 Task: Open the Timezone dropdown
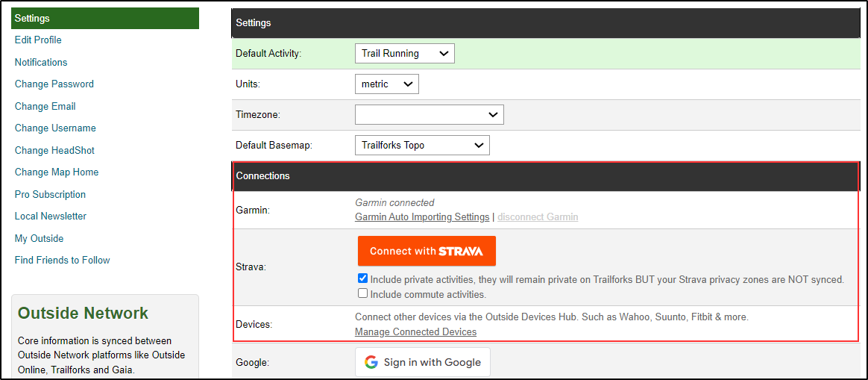pos(429,115)
